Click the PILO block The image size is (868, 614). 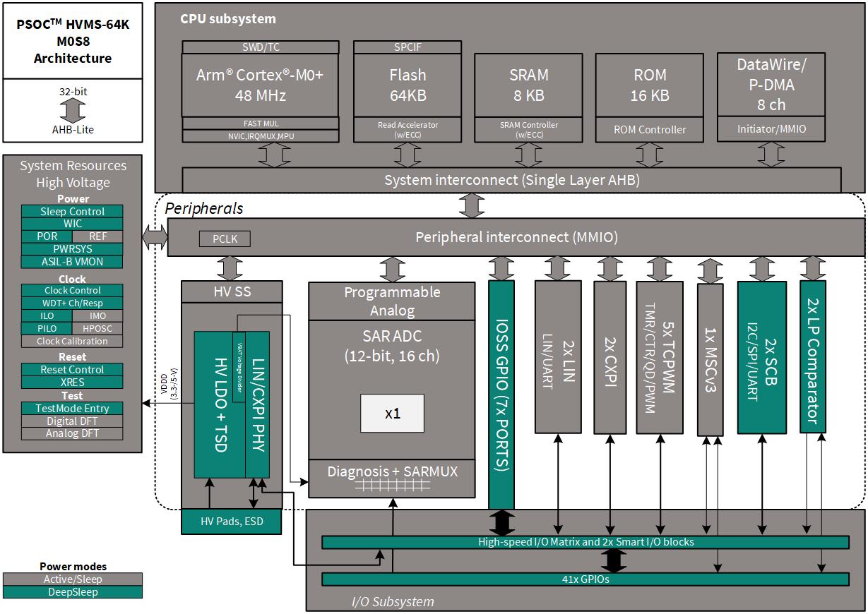pos(47,328)
